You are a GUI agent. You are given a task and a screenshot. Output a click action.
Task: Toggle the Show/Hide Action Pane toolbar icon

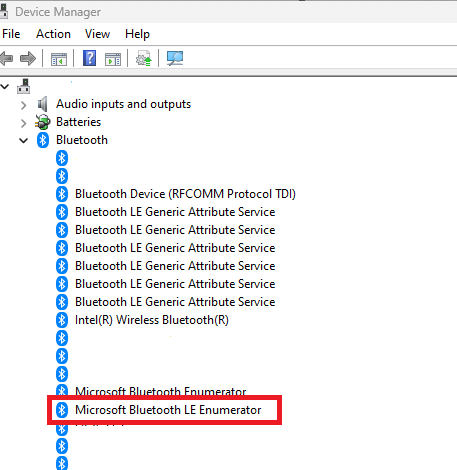113,59
